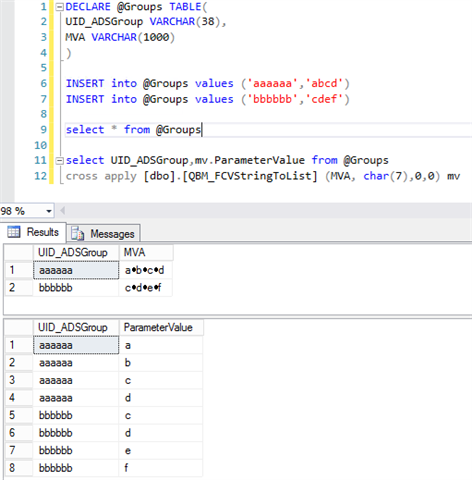Click VARCHAR(38) on line 2
The image size is (472, 480).
point(185,22)
